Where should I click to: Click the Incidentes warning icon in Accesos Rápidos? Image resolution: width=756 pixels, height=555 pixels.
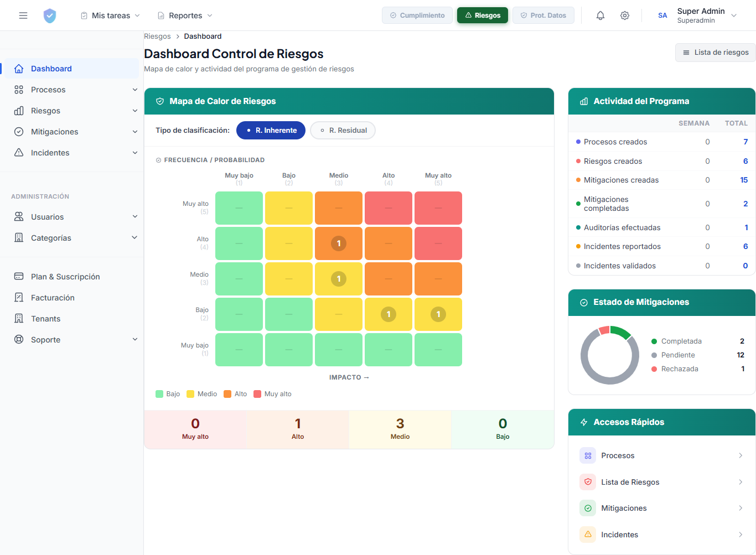tap(587, 534)
